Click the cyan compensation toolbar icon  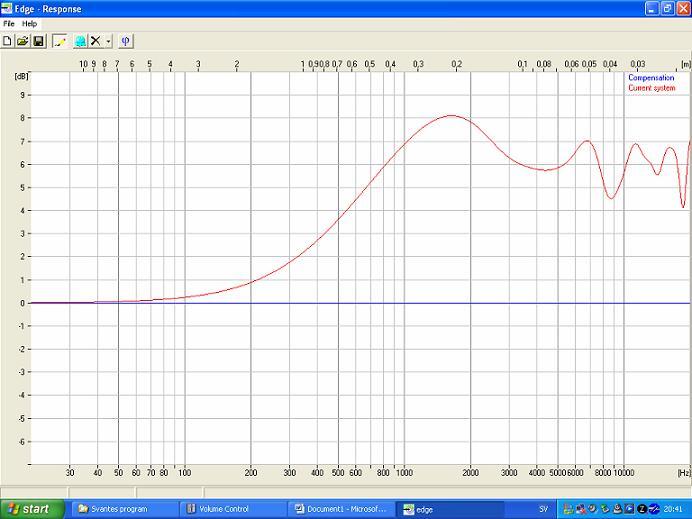pos(80,41)
